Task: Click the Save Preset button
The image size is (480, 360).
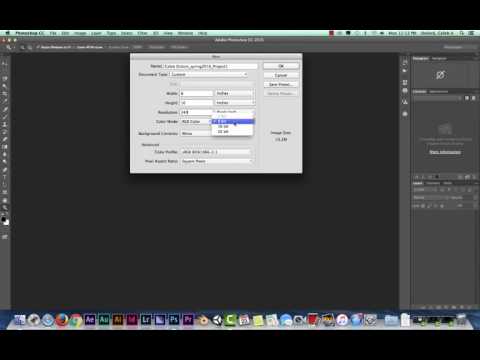Action: [x=281, y=84]
